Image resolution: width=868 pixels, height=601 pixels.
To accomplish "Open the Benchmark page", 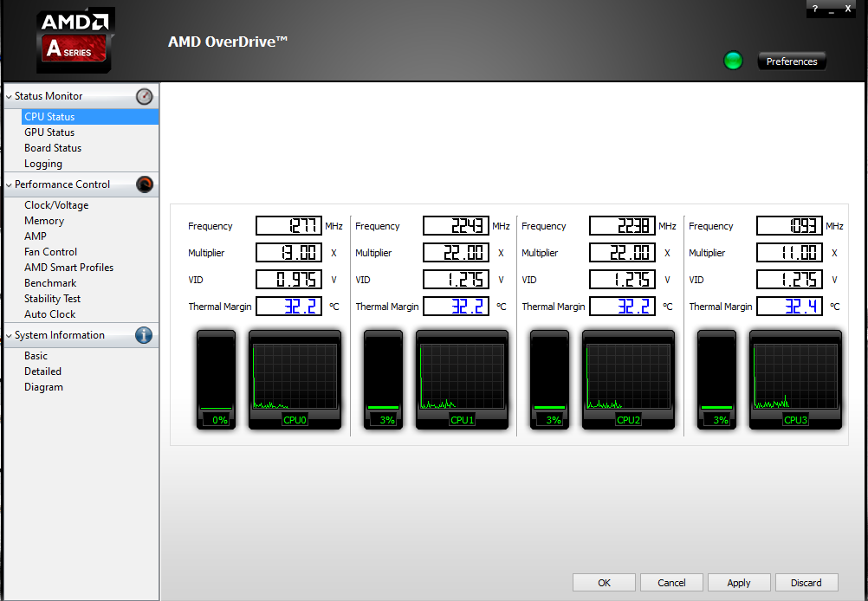I will 50,283.
